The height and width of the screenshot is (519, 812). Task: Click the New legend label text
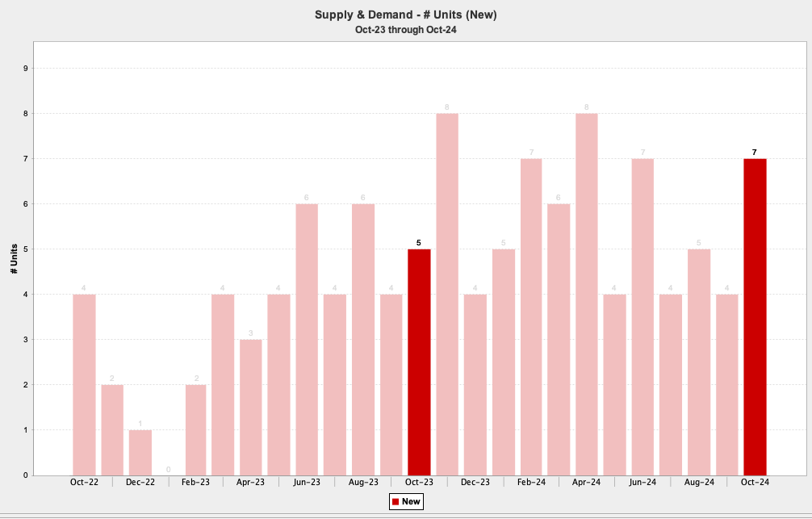click(x=411, y=502)
